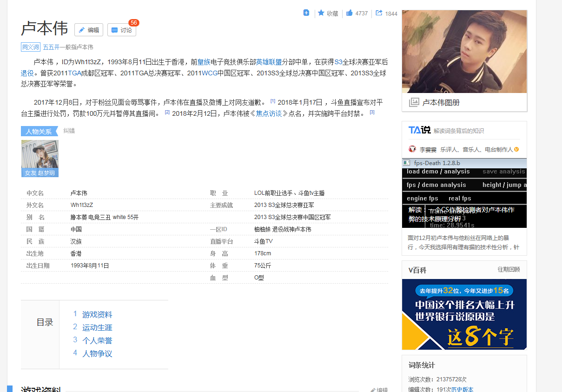Image resolution: width=562 pixels, height=392 pixels.
Task: Open the 女友 赵梦玥 thumbnail
Action: click(x=40, y=159)
